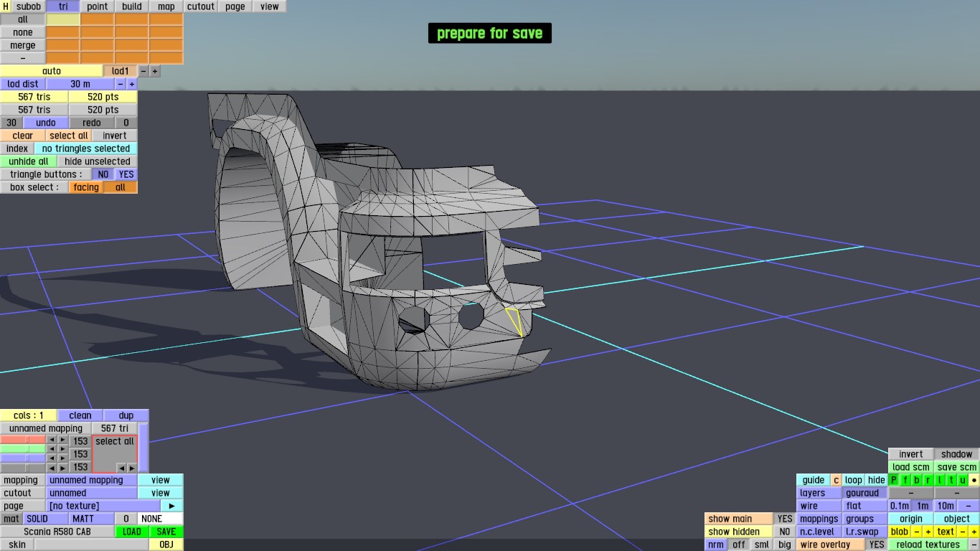
Task: Set box select to facing
Action: tap(86, 187)
